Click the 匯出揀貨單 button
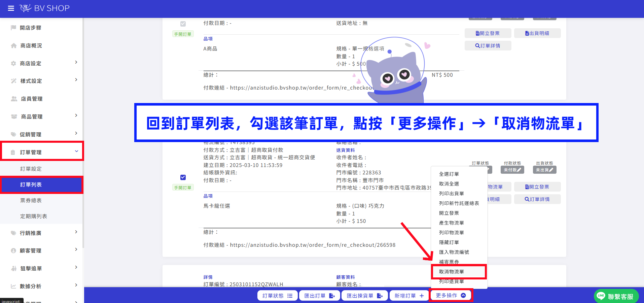The height and width of the screenshot is (303, 644). coord(365,296)
